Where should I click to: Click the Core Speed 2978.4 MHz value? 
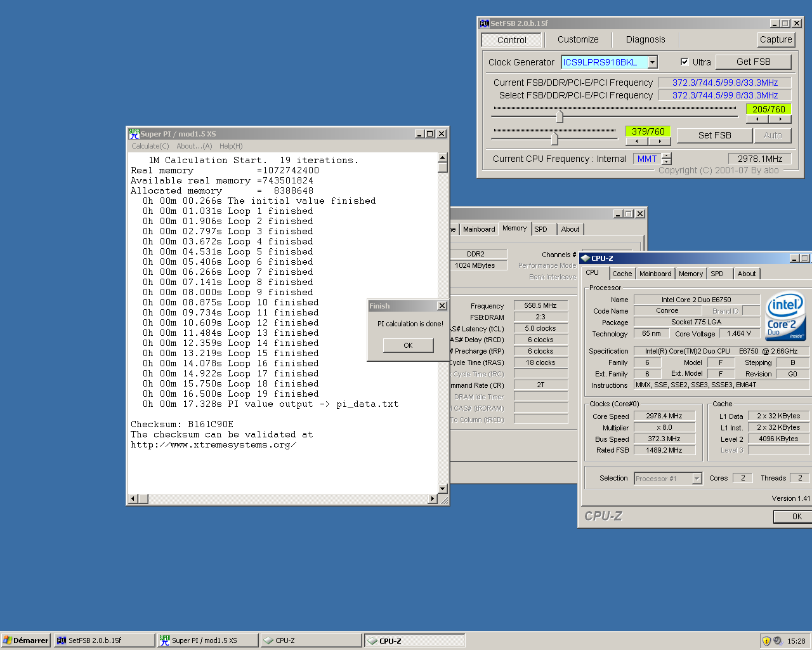pos(664,416)
